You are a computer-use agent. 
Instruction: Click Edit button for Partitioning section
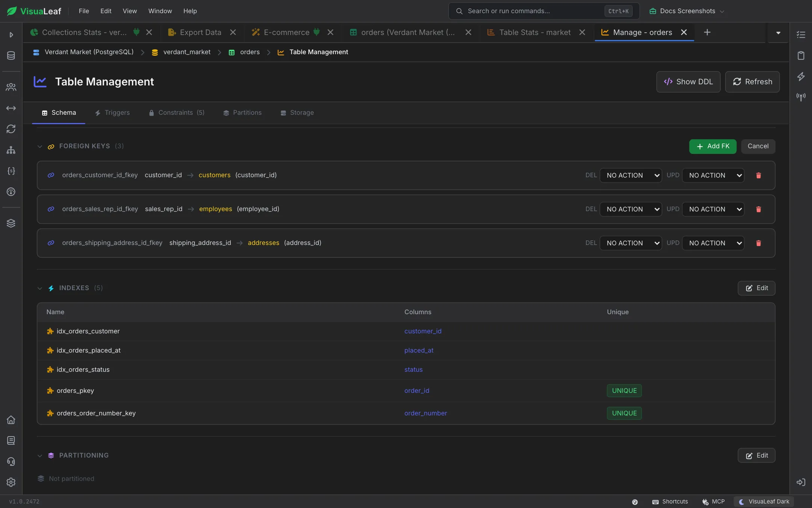coord(756,456)
